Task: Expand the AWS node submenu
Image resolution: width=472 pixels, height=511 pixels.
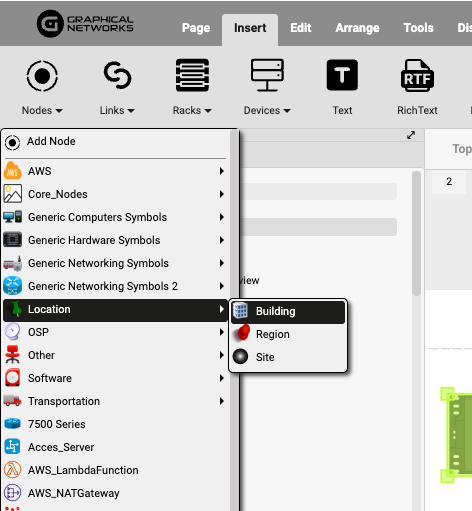Action: click(x=115, y=171)
